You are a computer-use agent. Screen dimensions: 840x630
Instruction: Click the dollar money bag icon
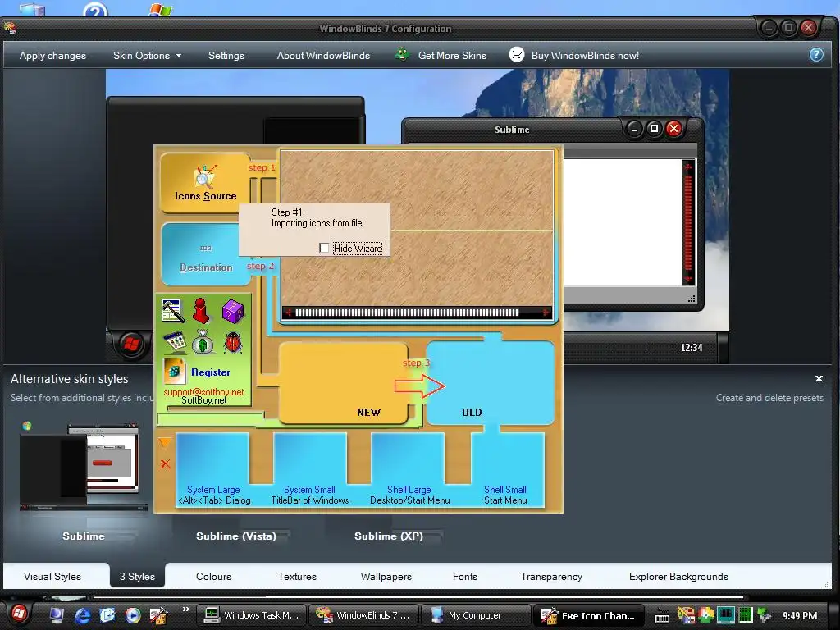pyautogui.click(x=203, y=342)
